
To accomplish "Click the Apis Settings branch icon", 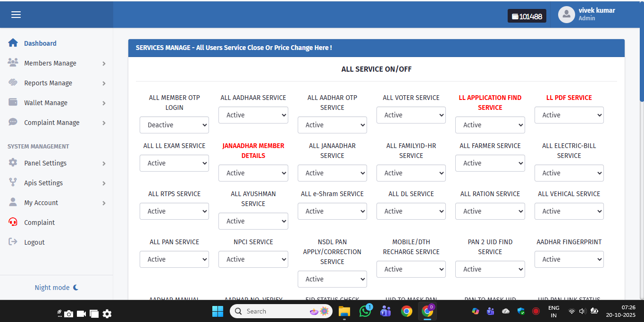I will (13, 182).
